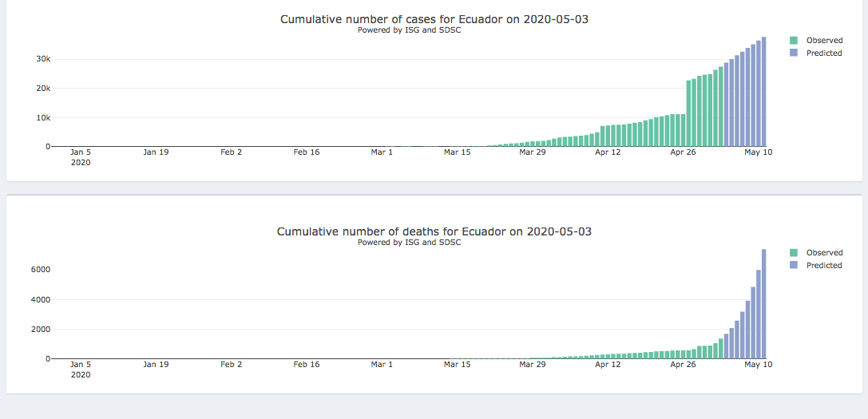The width and height of the screenshot is (868, 419).
Task: Click purple Predicted swatch in deaths legend
Action: tap(794, 266)
